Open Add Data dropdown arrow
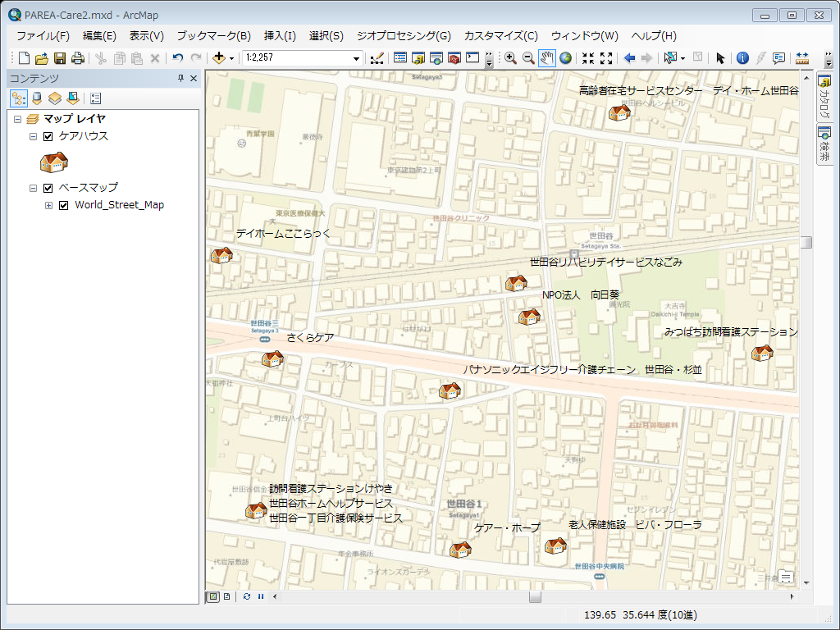The width and height of the screenshot is (840, 630). [x=231, y=58]
